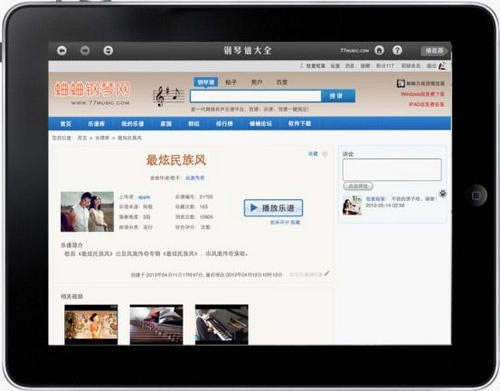Click the paw print icon at right edge
Screen dimensions: 500x391
443,193
